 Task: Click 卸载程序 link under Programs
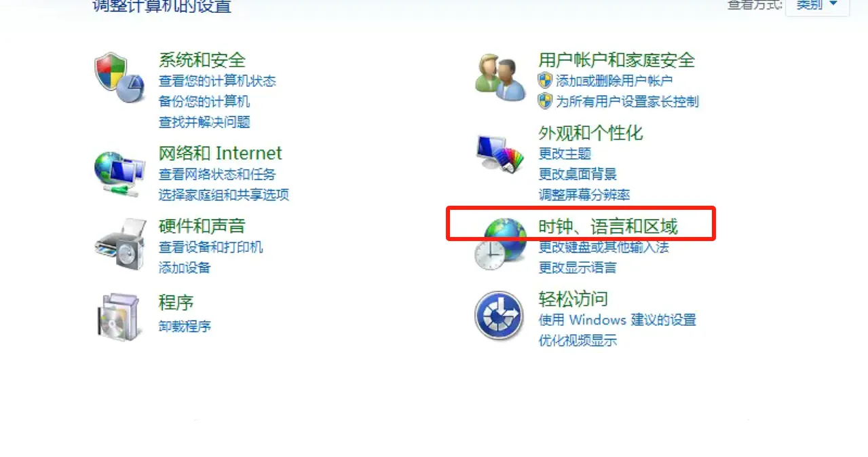[185, 326]
